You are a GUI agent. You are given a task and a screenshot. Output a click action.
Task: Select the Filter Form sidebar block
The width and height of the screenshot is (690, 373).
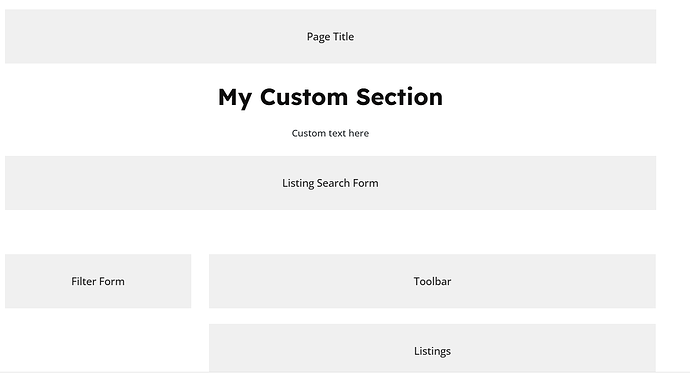(x=98, y=281)
